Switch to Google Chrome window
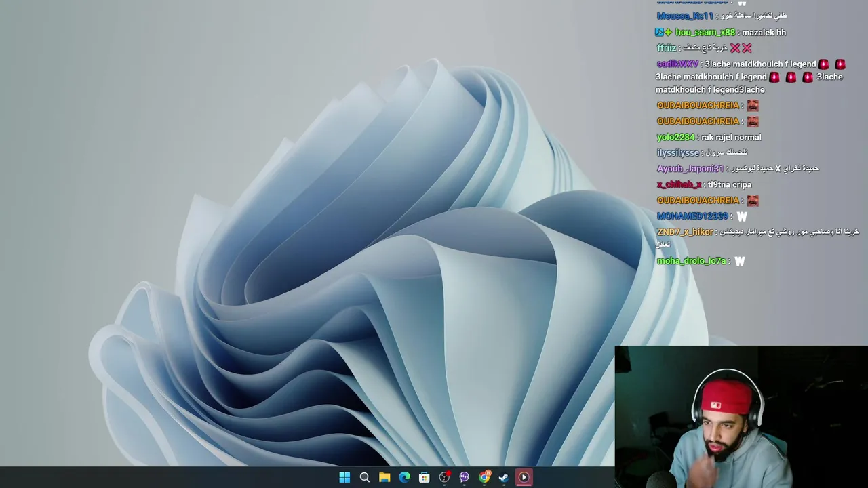This screenshot has height=488, width=868. pyautogui.click(x=484, y=477)
